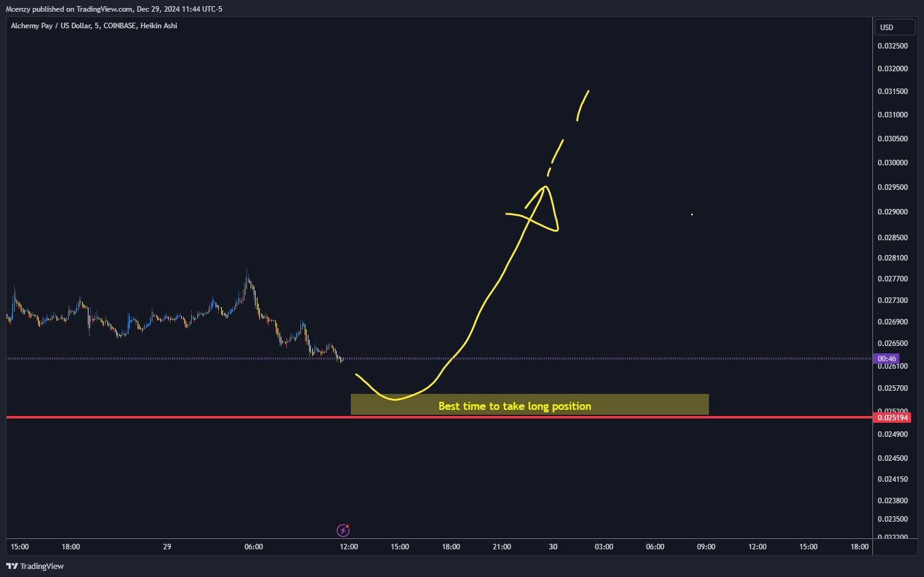Click the 0.023800 price scale value
The width and height of the screenshot is (924, 577).
893,501
